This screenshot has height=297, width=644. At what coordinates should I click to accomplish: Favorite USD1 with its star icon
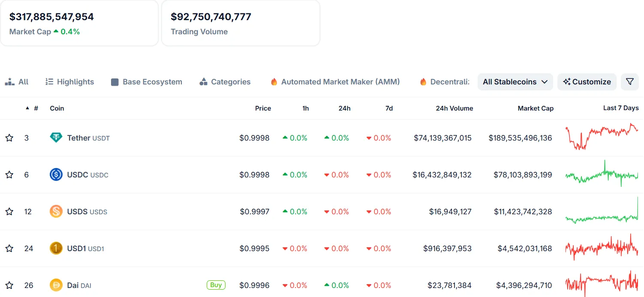tap(9, 249)
